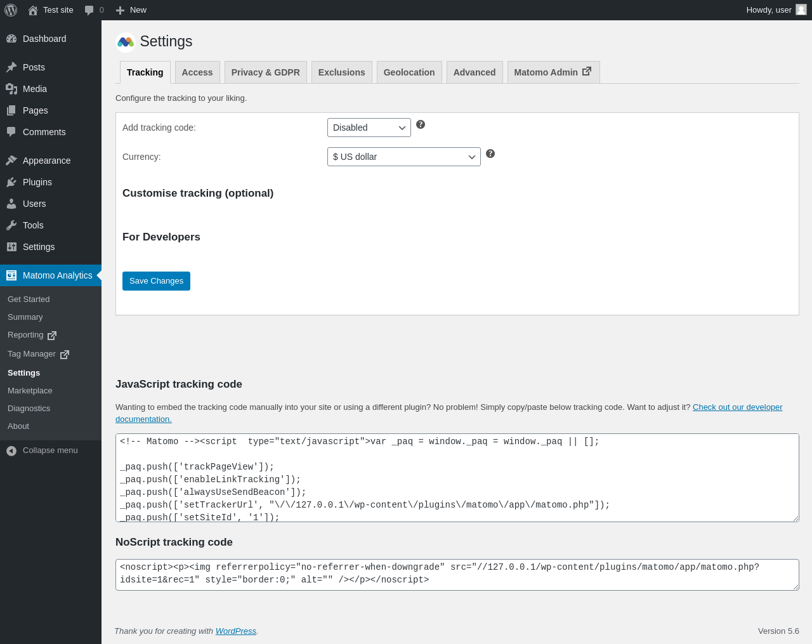Open the Geolocation tab
The width and height of the screenshot is (812, 644).
(409, 72)
